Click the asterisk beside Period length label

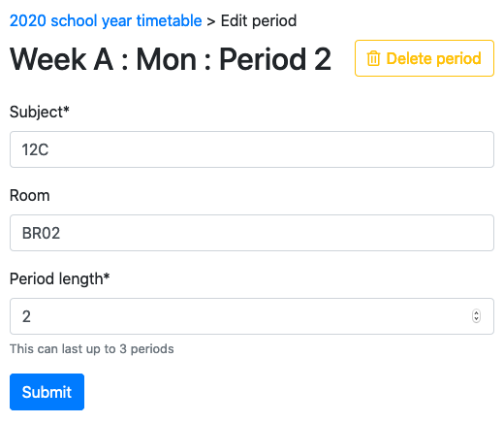107,276
